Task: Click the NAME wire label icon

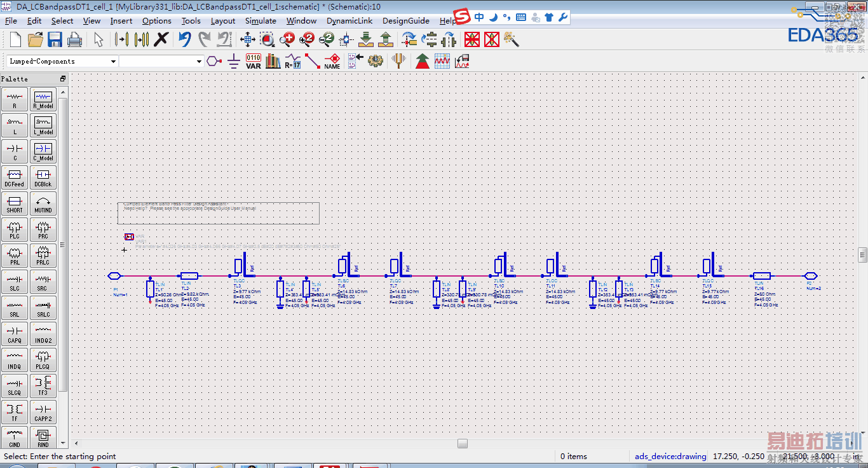Action: coord(332,61)
